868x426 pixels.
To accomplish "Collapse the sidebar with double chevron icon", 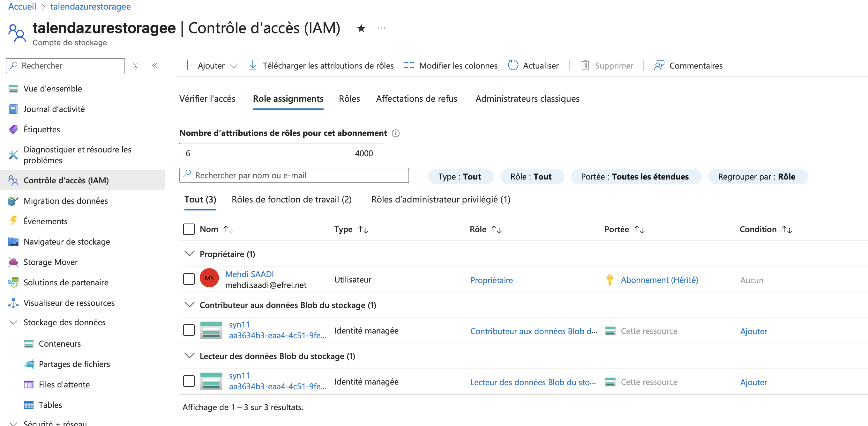I will [x=154, y=66].
